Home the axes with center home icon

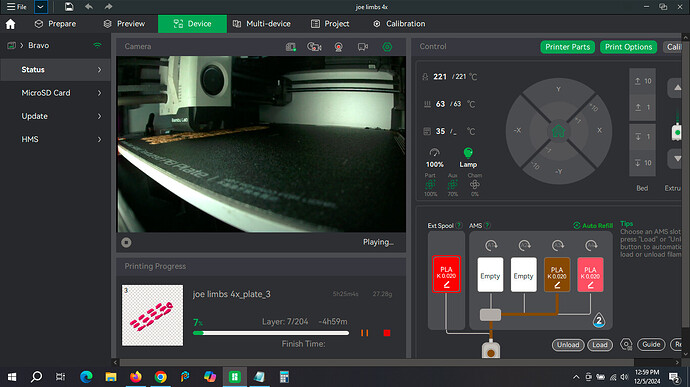pyautogui.click(x=558, y=131)
